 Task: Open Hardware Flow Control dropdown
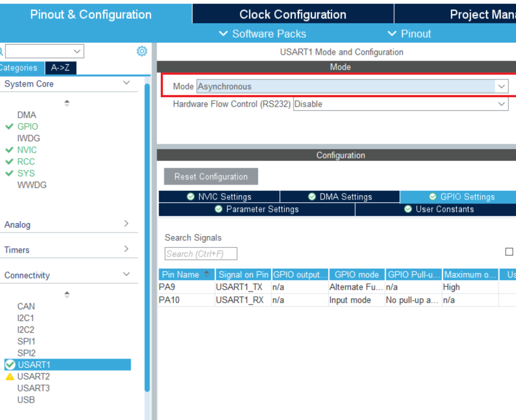401,104
